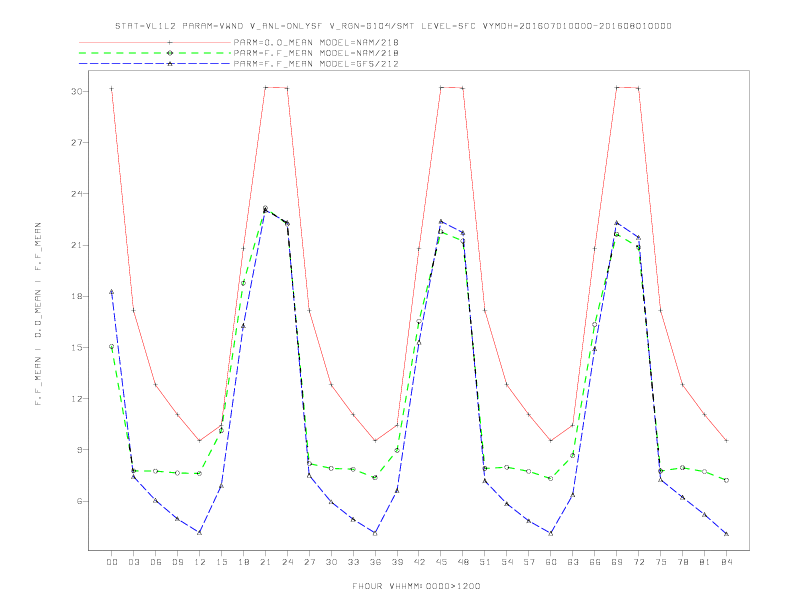Click x-axis forecast hour label 18
792x612 pixels.
coord(243,562)
